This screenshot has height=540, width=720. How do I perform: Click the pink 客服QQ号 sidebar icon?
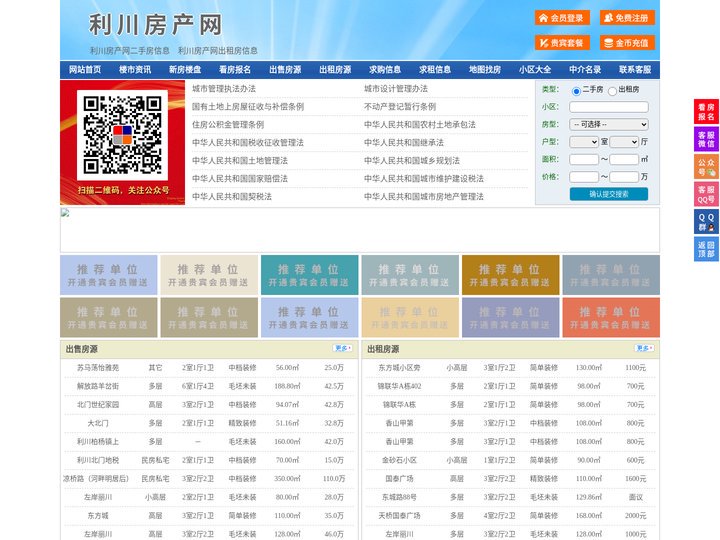coord(706,194)
